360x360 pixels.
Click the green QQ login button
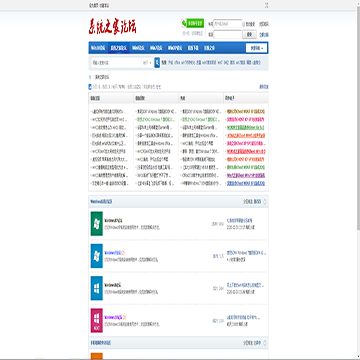click(193, 23)
